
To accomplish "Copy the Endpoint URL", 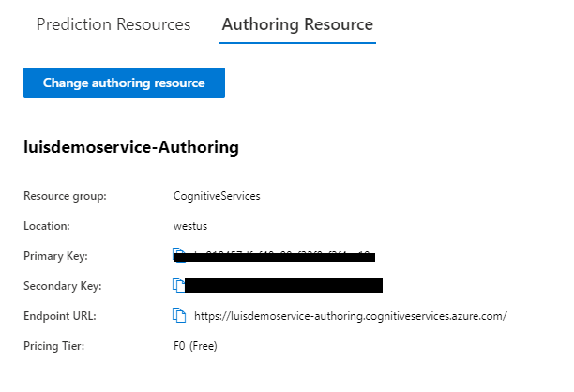I will coord(179,315).
